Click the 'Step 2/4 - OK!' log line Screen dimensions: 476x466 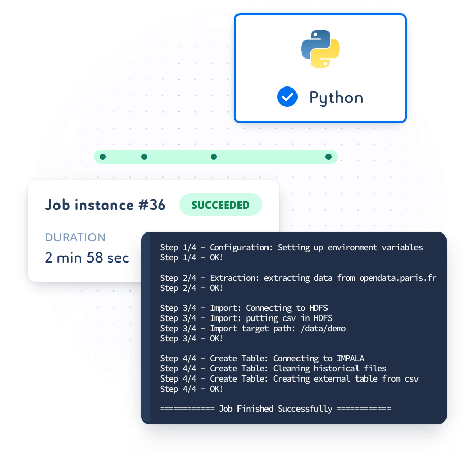coord(192,288)
